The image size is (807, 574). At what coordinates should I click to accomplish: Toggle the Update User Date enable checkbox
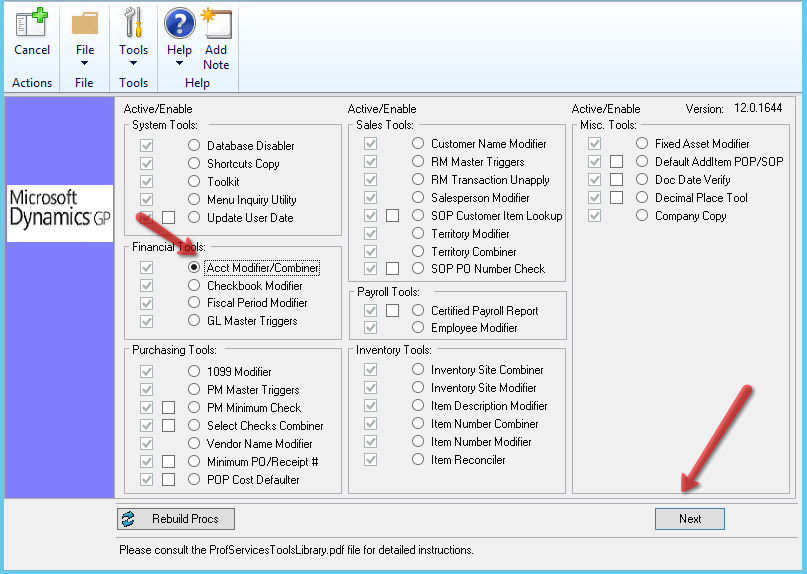coord(168,217)
